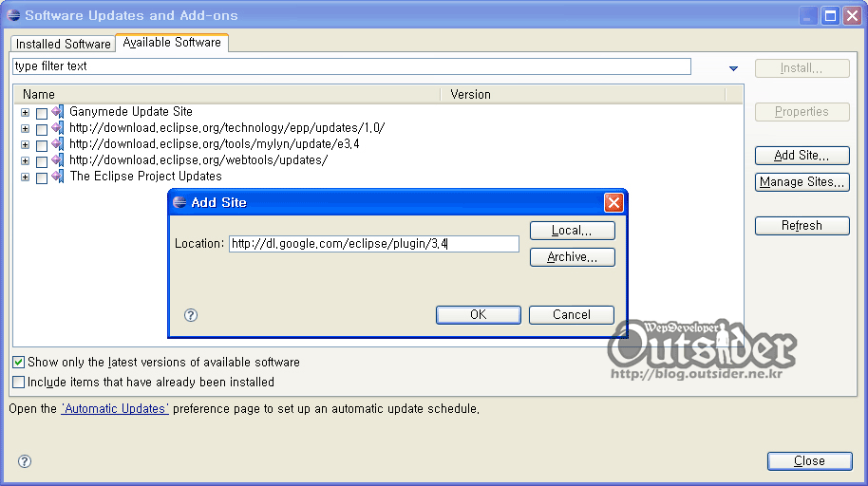868x486 pixels.
Task: Select http://download.eclipse.org/webtools/updates/ row
Action: [x=198, y=160]
